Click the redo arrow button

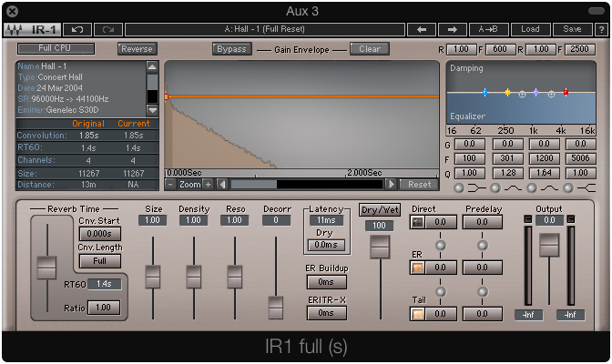click(107, 29)
